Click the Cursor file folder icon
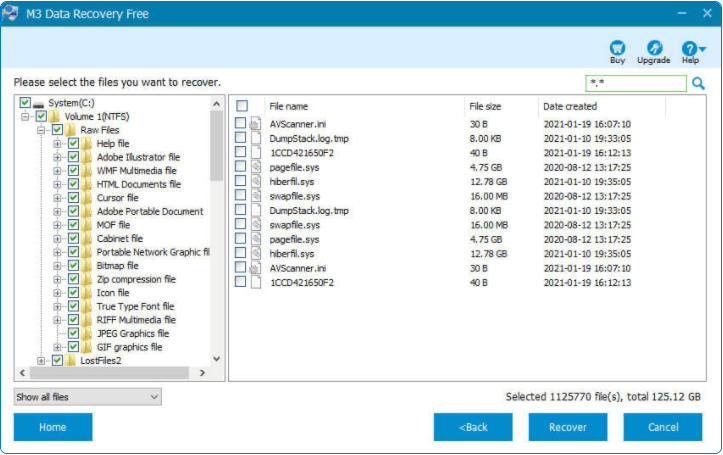This screenshot has height=455, width=723. 86,198
